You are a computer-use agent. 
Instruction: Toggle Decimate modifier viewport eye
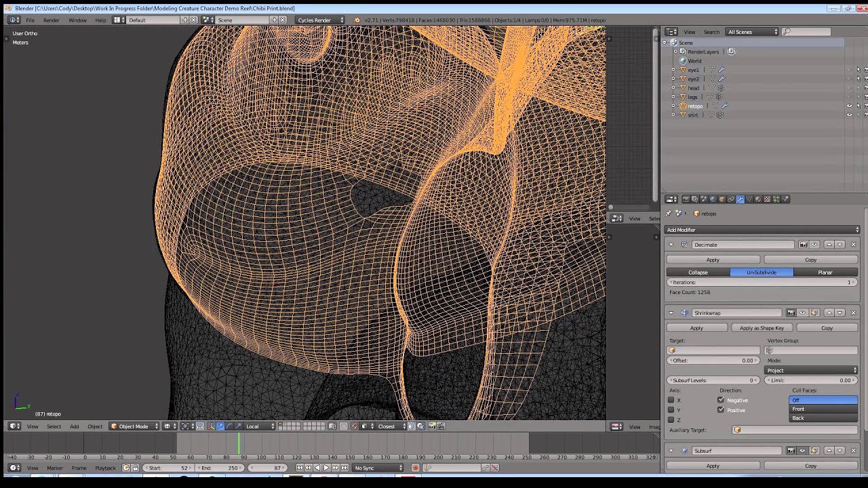pos(814,245)
